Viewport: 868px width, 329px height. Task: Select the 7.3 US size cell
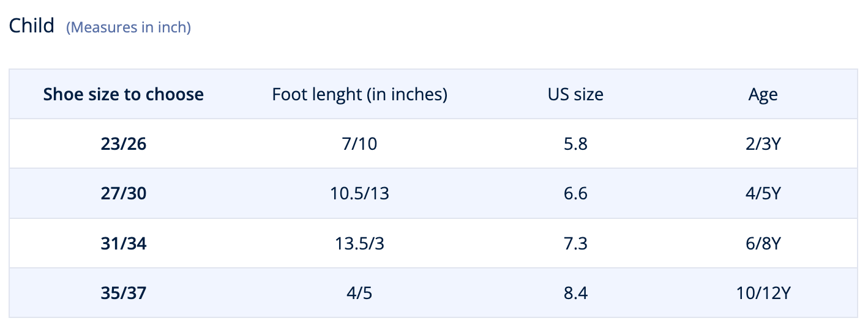pyautogui.click(x=575, y=243)
